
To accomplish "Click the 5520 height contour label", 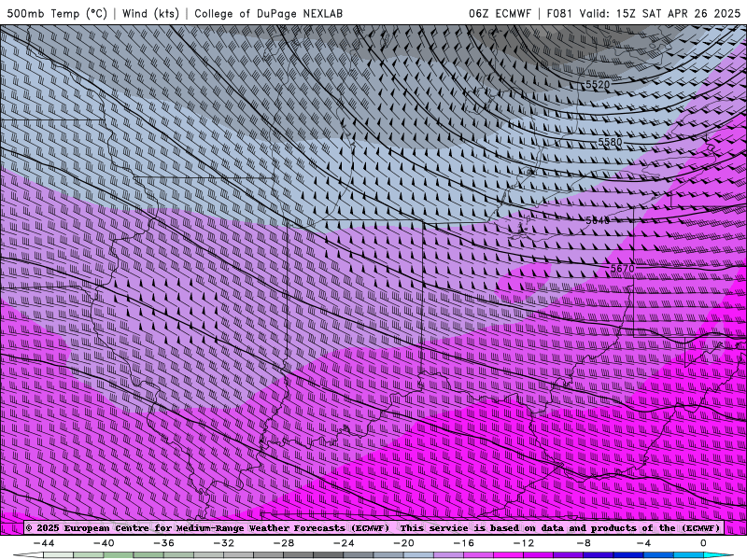I will [598, 85].
